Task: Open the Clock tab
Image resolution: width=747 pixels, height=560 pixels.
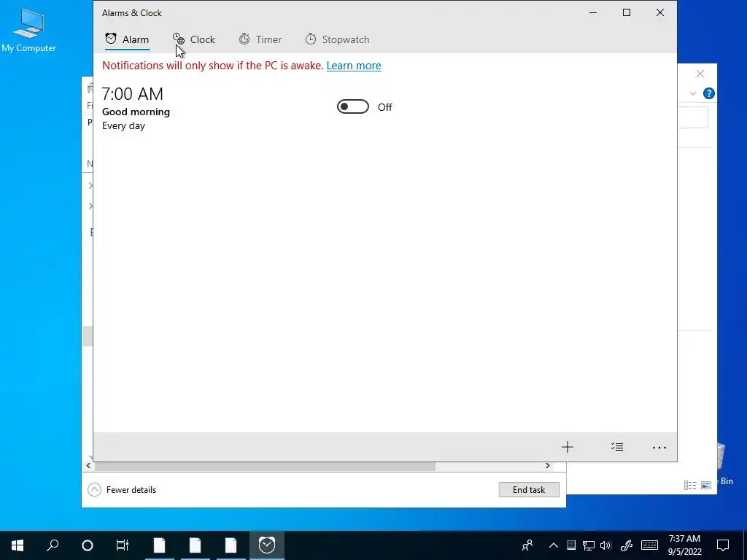Action: pos(194,39)
